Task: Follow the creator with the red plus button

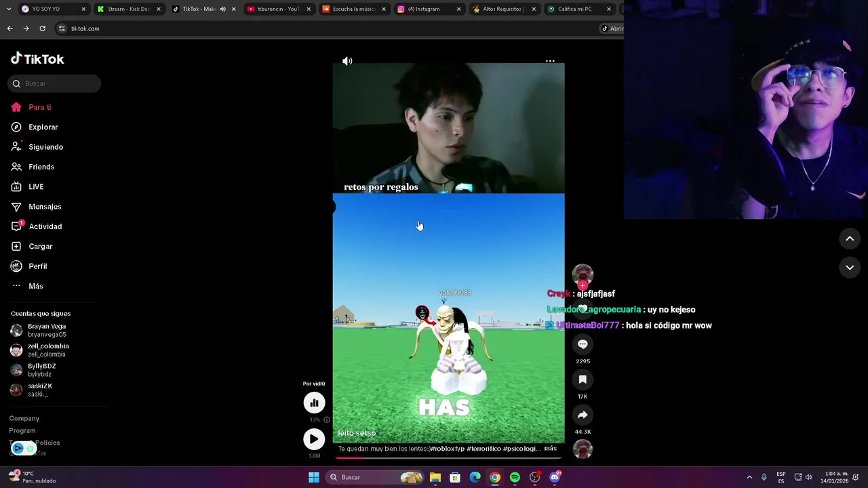Action: pyautogui.click(x=583, y=285)
